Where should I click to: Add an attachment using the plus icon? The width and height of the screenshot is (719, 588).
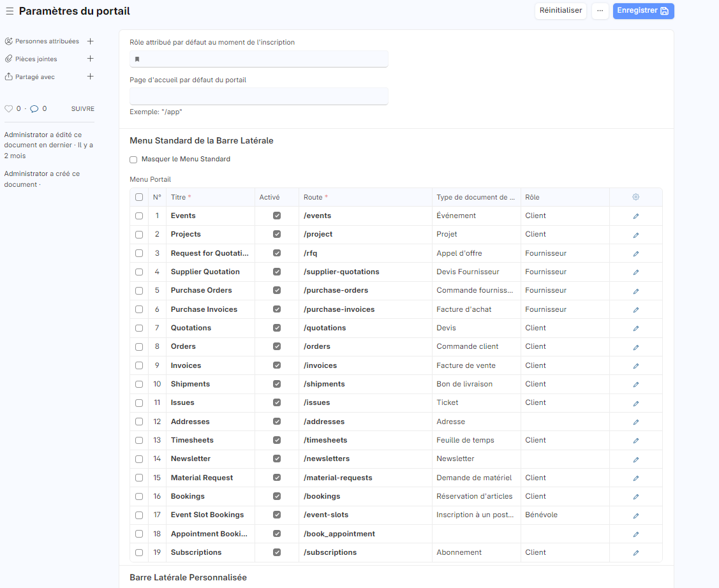tap(90, 59)
